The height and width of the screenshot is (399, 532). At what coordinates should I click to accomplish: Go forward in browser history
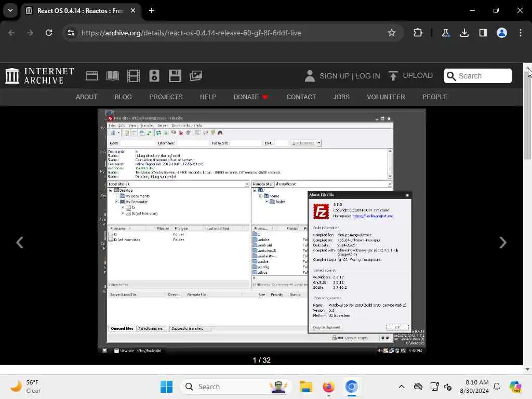point(30,33)
